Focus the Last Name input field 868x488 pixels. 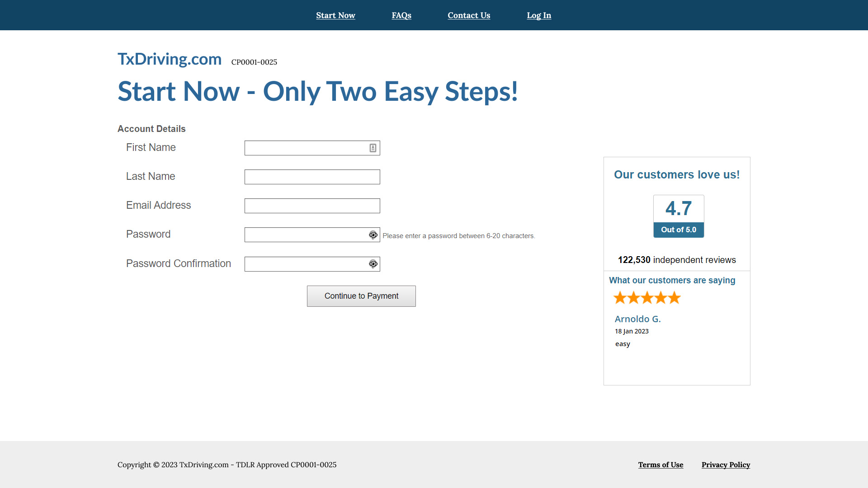tap(312, 177)
